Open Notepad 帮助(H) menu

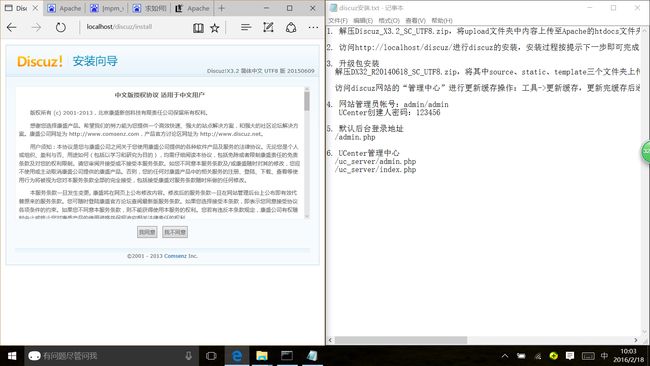[x=442, y=20]
